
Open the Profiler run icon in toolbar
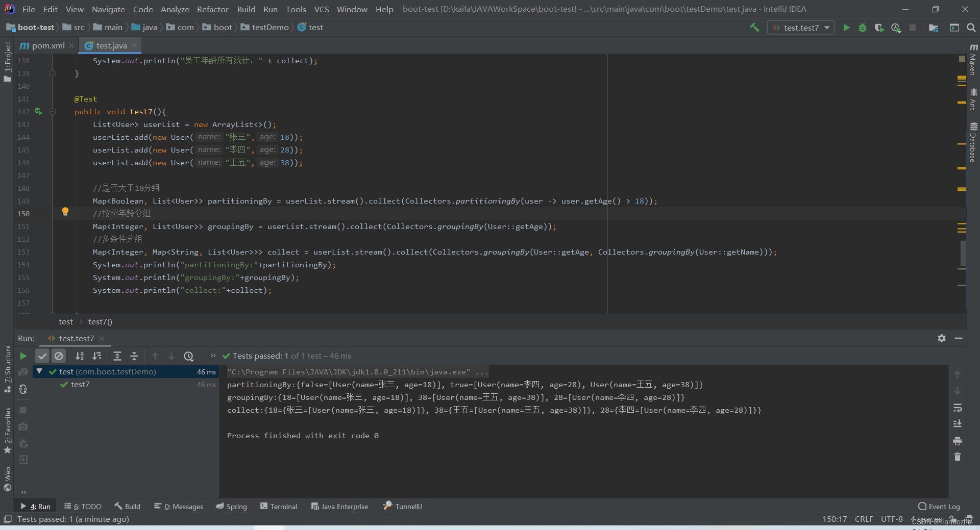pos(896,28)
